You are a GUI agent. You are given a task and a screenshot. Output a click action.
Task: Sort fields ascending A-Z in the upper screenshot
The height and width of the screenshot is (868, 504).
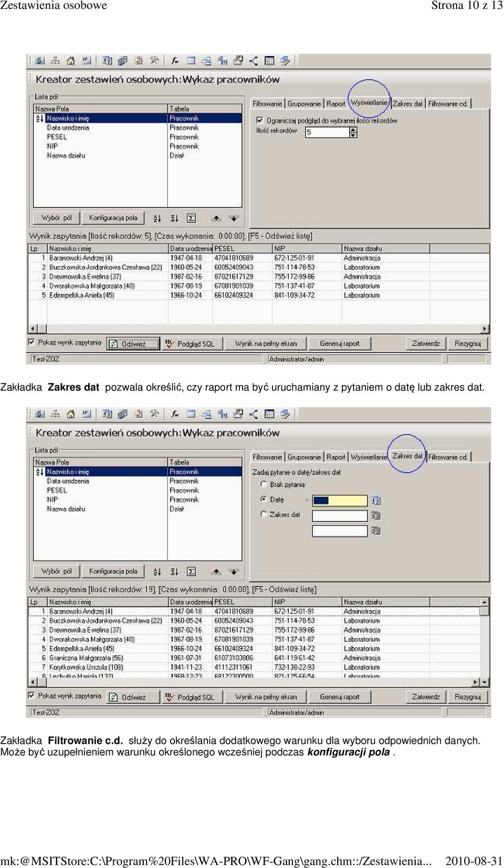pos(157,218)
